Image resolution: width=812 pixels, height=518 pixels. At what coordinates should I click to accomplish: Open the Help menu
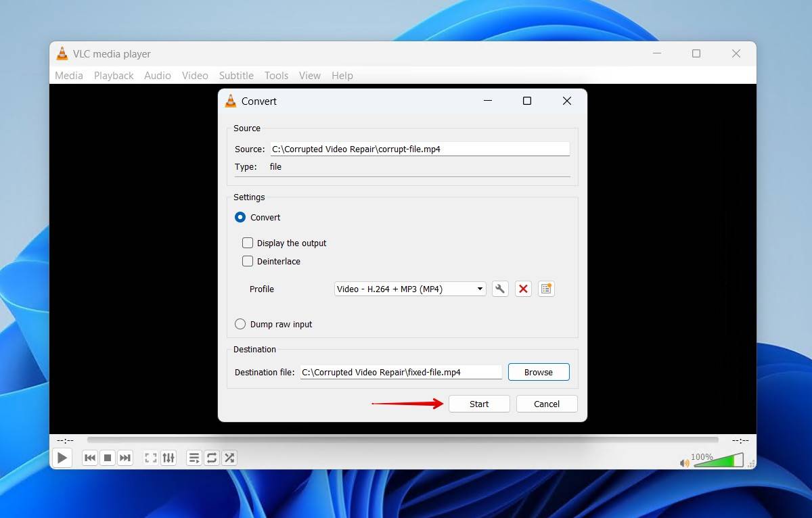click(342, 76)
